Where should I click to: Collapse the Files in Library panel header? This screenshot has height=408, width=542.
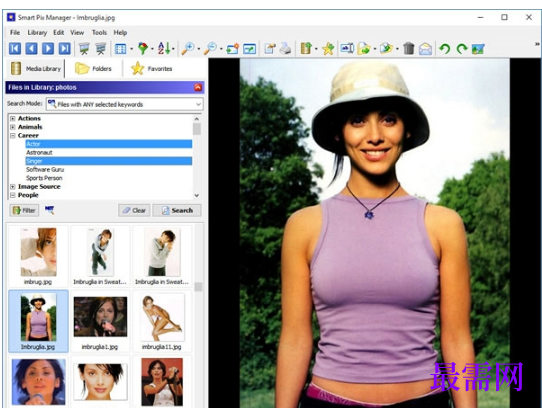[198, 87]
